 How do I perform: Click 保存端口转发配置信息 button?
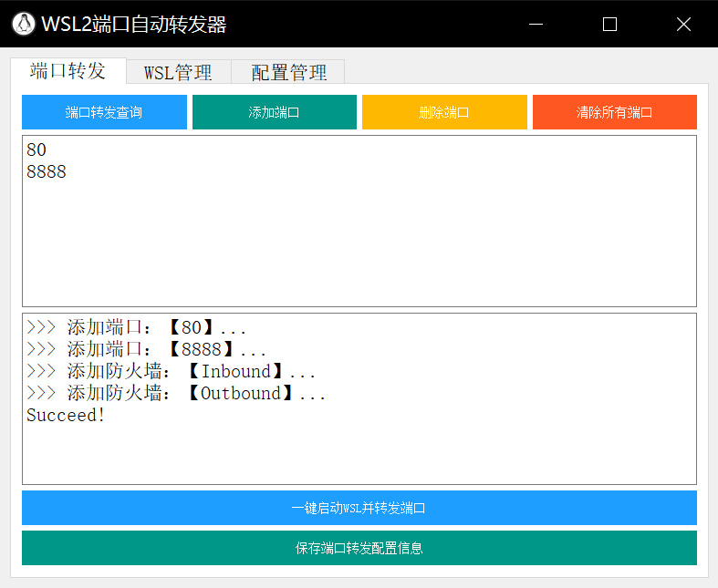(x=359, y=548)
